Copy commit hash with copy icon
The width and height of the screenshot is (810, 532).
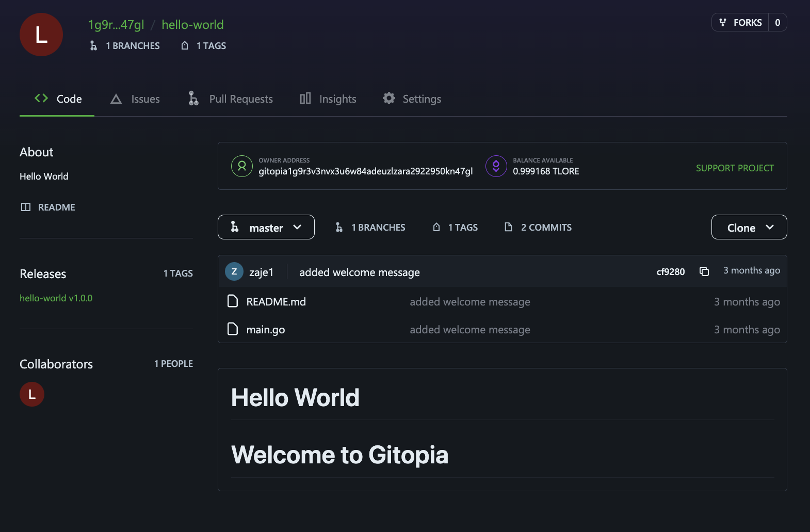(704, 271)
